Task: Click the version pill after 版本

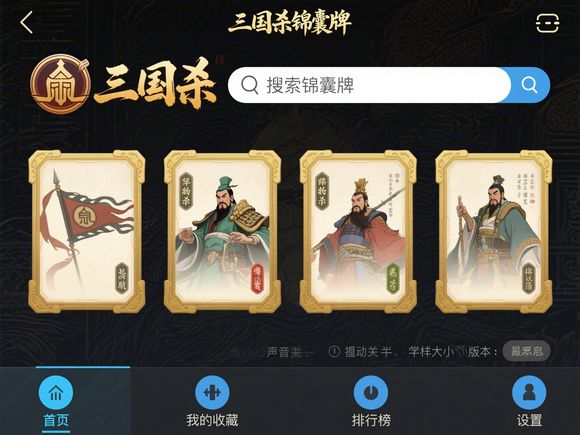Action: pyautogui.click(x=526, y=351)
